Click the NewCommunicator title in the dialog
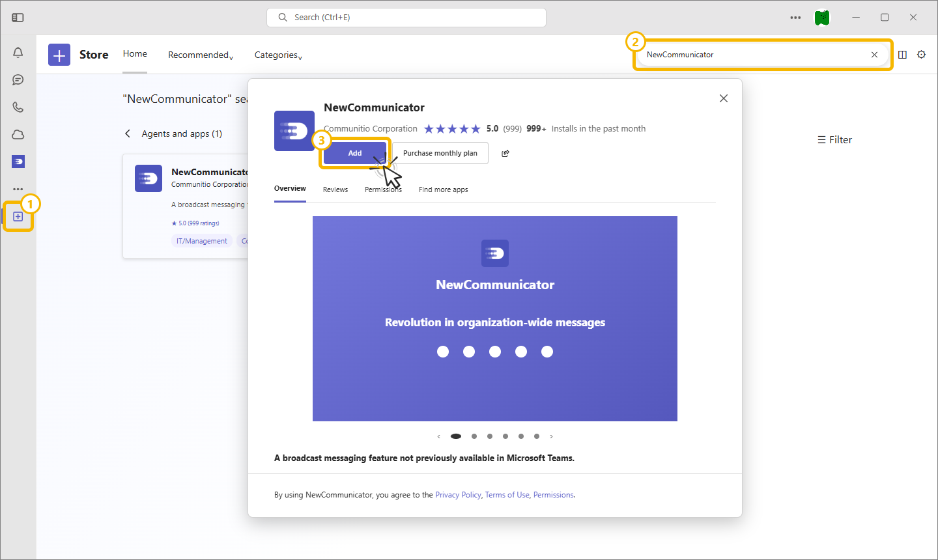 [x=374, y=107]
